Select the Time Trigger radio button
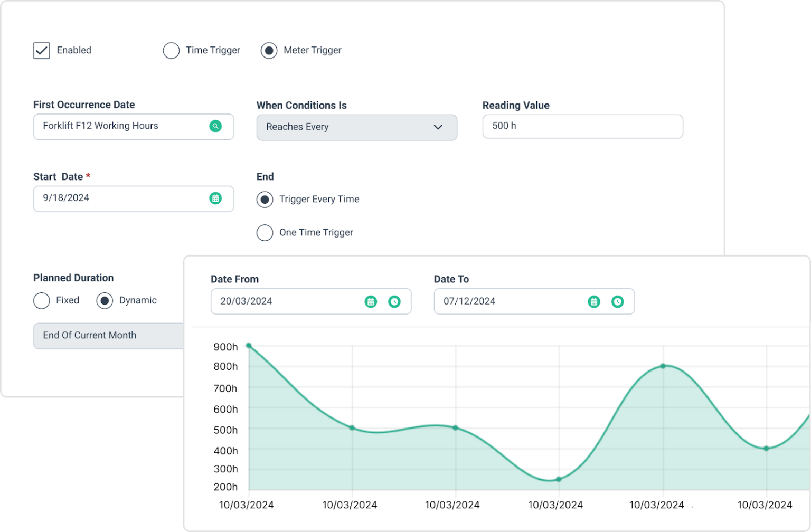Viewport: 811px width, 532px height. click(171, 50)
